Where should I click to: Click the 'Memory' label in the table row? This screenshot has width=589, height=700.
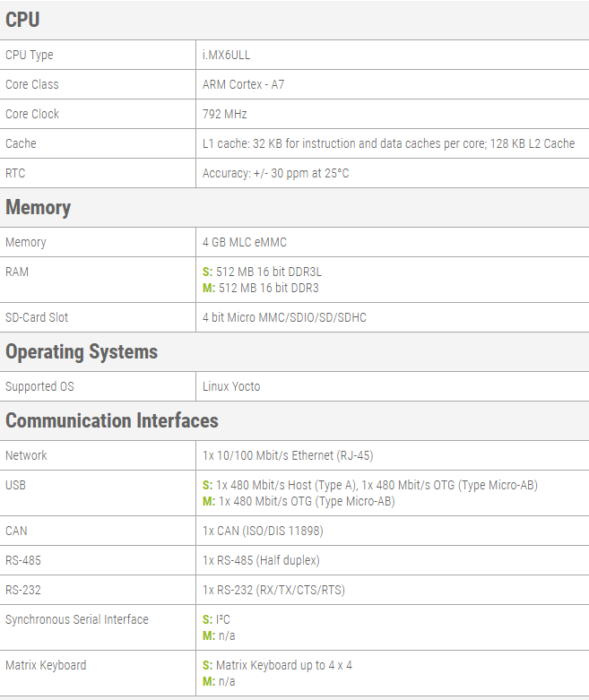tap(26, 242)
